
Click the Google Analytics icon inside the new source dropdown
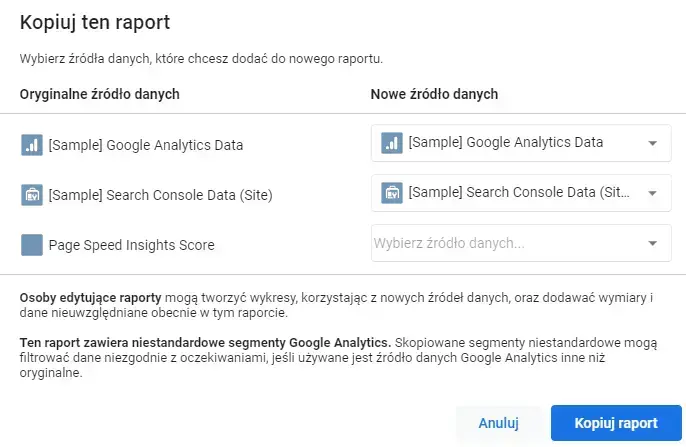pos(392,143)
